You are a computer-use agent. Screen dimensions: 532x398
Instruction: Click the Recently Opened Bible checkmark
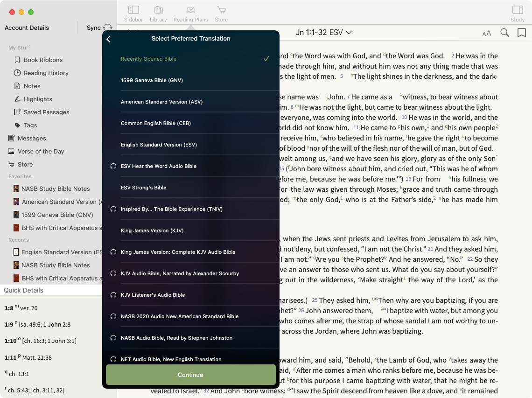click(x=266, y=59)
